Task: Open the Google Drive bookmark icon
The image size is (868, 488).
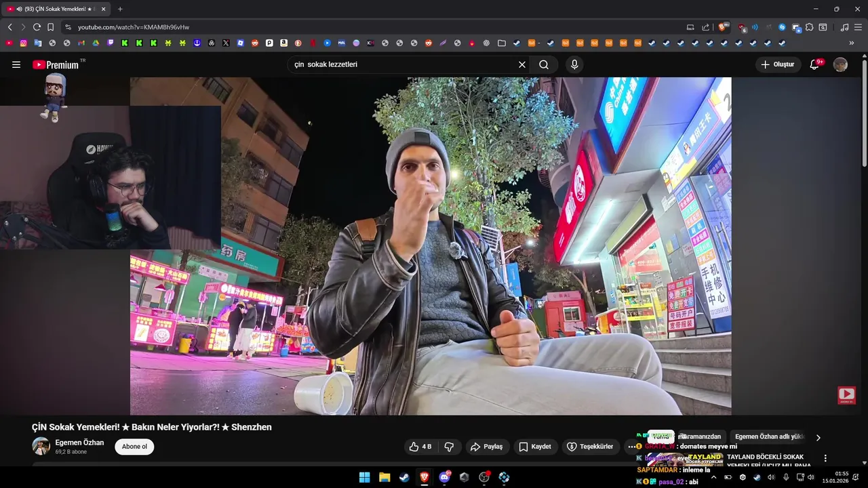Action: [96, 43]
